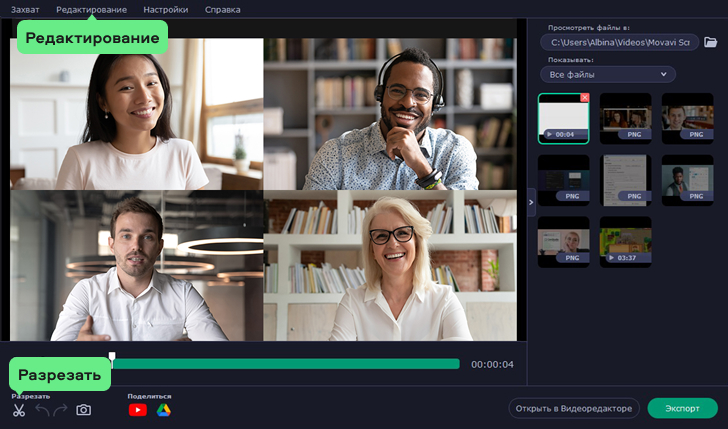728x429 pixels.
Task: Share the video to Google Drive
Action: [x=163, y=410]
